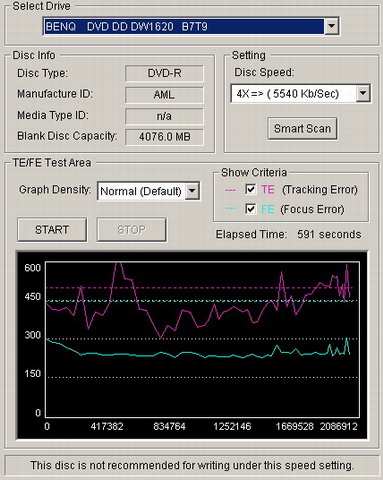Open the Graph Density dropdown arrow
Screen dimensions: 383x480
pyautogui.click(x=192, y=191)
